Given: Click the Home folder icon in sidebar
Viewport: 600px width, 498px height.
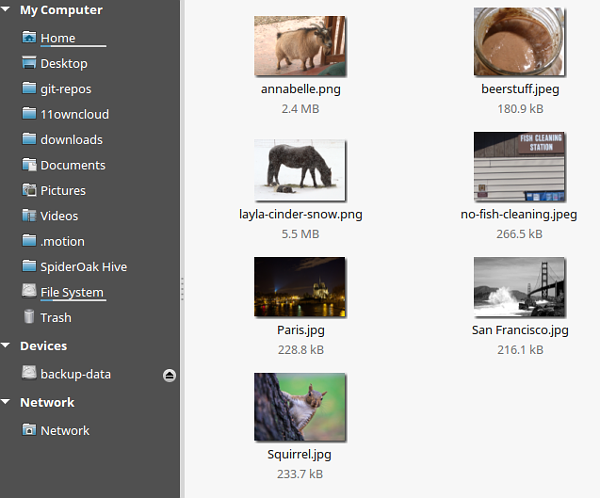Looking at the screenshot, I should tap(29, 38).
